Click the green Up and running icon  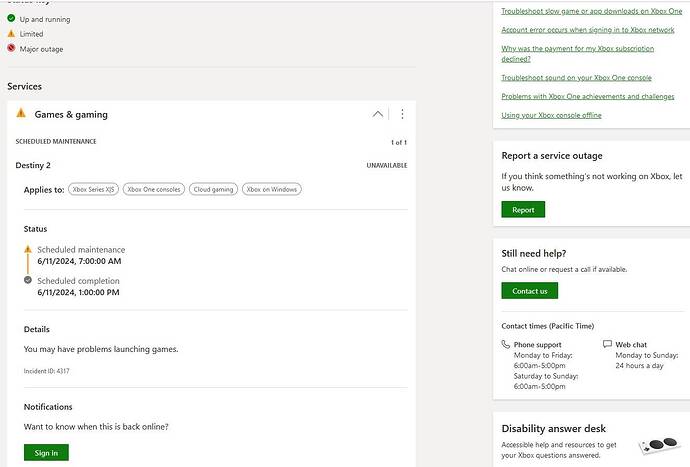(x=11, y=19)
